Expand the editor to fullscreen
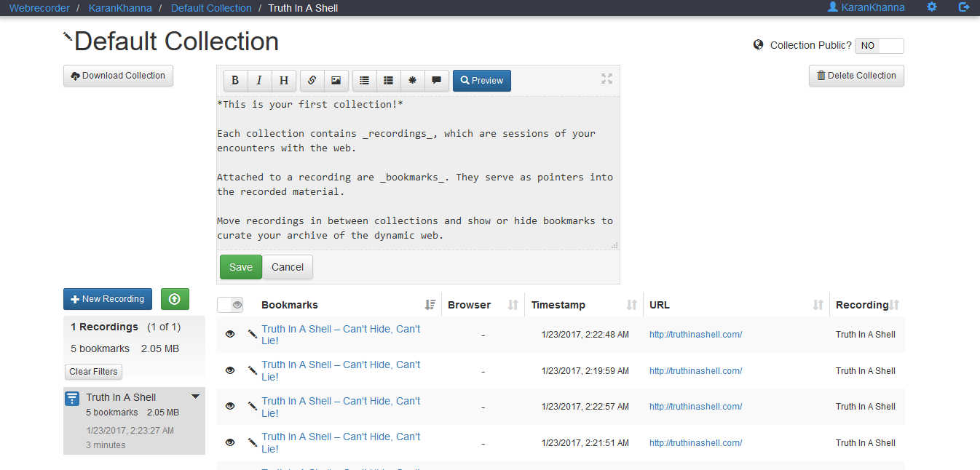 click(x=606, y=79)
